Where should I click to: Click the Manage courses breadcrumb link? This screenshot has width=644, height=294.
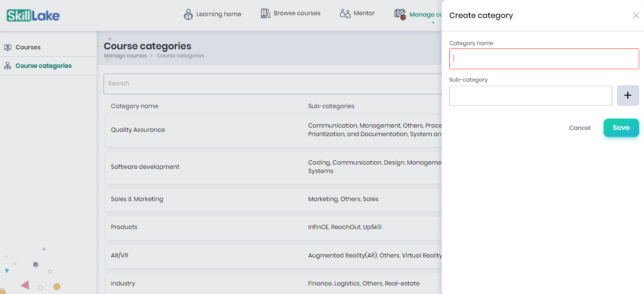click(x=125, y=56)
